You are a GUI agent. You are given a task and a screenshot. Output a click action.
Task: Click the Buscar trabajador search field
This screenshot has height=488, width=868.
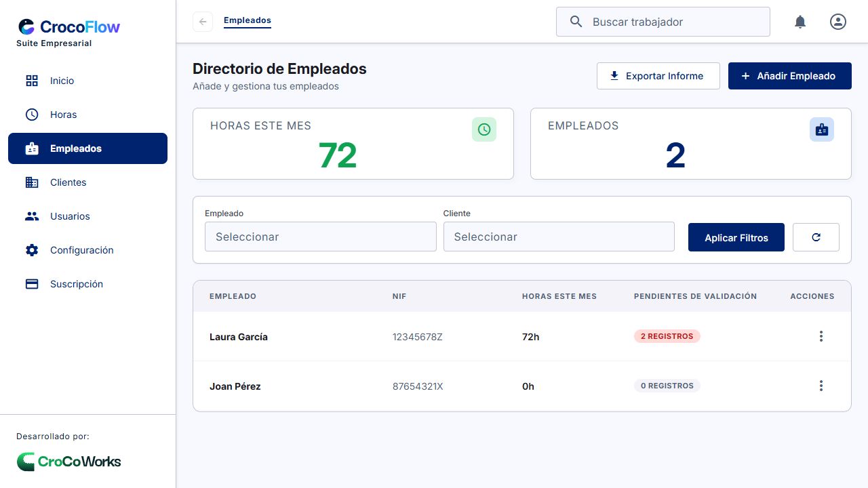[663, 22]
